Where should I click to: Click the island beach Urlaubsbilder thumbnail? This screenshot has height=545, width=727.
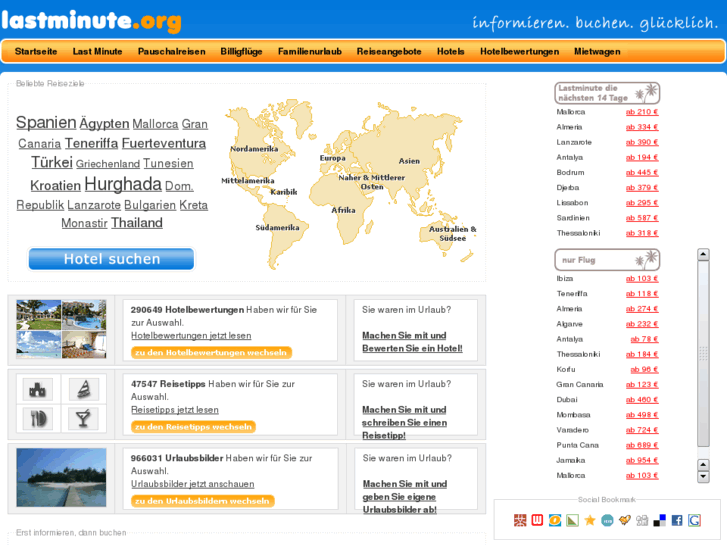61,477
